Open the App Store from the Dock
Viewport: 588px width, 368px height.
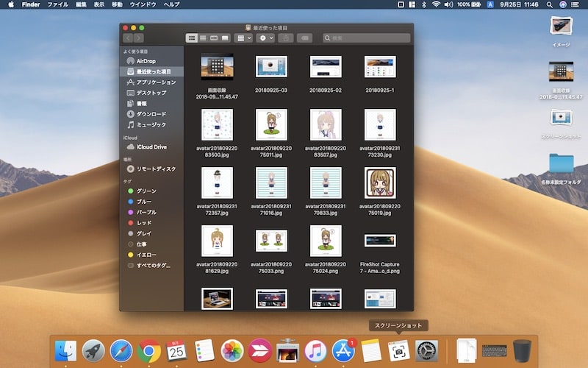[x=343, y=350]
